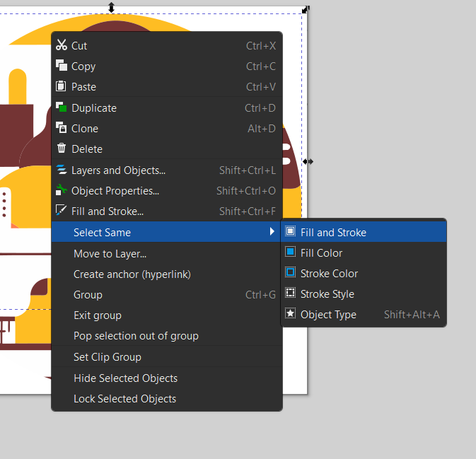Viewport: 476px width, 459px height.
Task: Open Object Properties dialog
Action: pos(167,191)
